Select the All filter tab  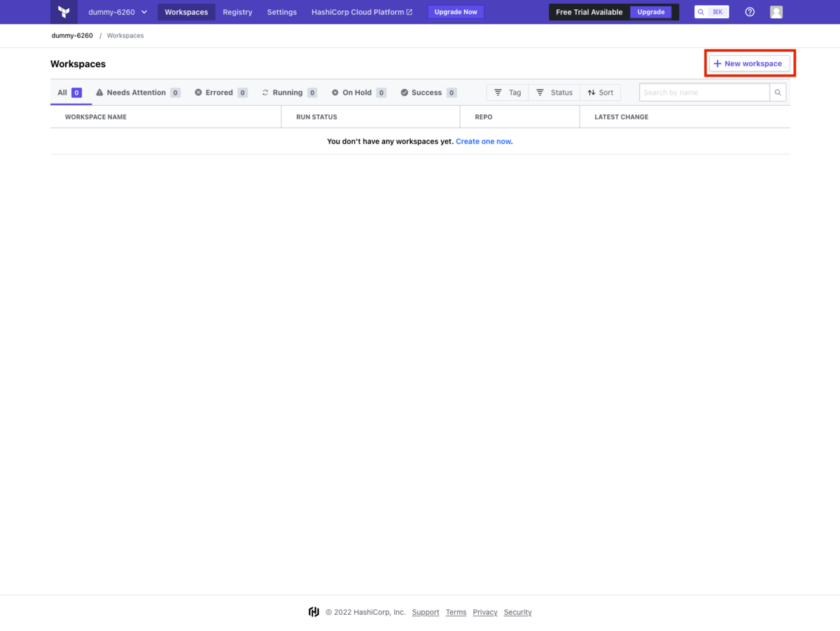click(x=70, y=92)
